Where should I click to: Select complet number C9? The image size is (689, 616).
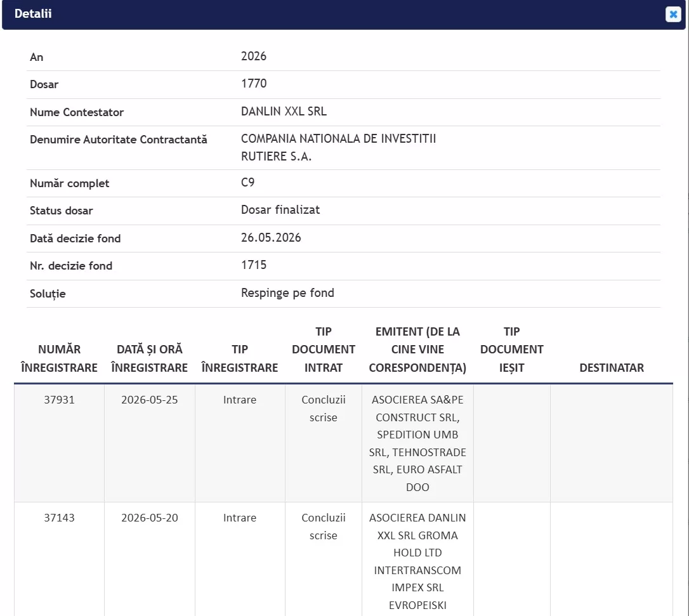coord(248,182)
